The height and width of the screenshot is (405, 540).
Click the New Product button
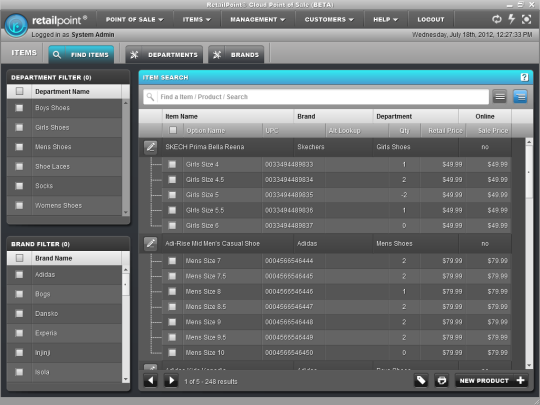tap(492, 381)
